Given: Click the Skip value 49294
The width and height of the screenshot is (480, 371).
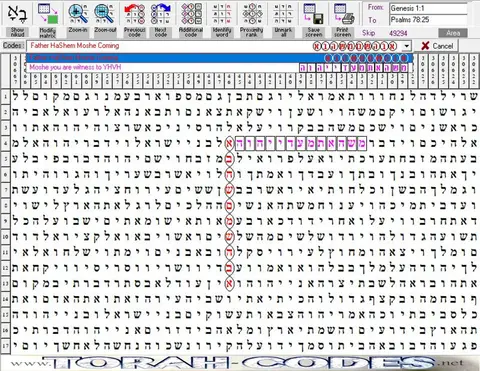Looking at the screenshot, I should (x=398, y=33).
